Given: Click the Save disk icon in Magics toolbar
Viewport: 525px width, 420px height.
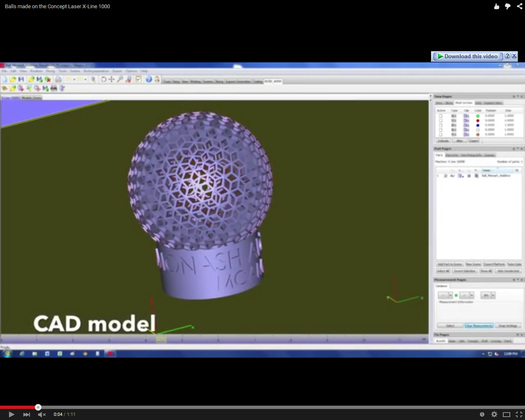Looking at the screenshot, I should coord(21,79).
